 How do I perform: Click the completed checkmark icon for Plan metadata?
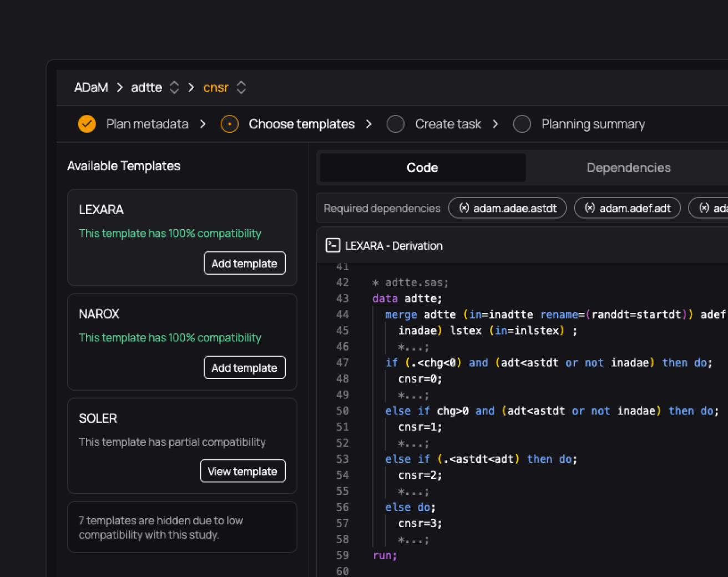[87, 124]
